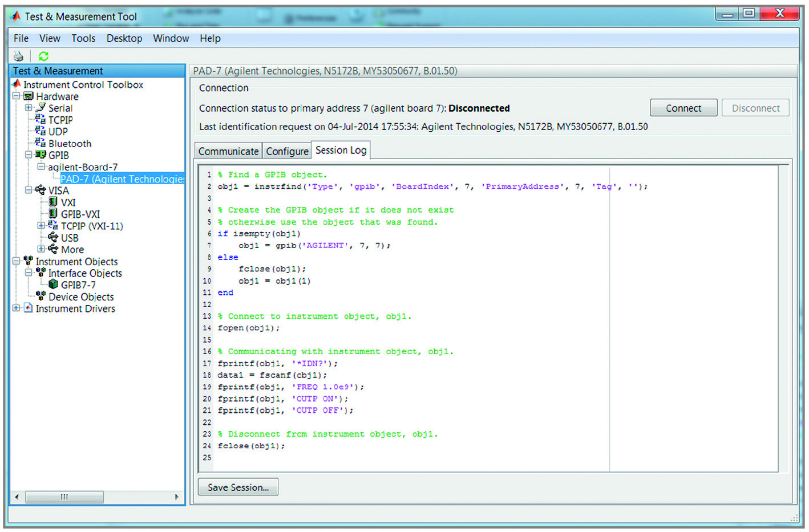
Task: Collapse the Instrument Objects node
Action: tap(17, 261)
